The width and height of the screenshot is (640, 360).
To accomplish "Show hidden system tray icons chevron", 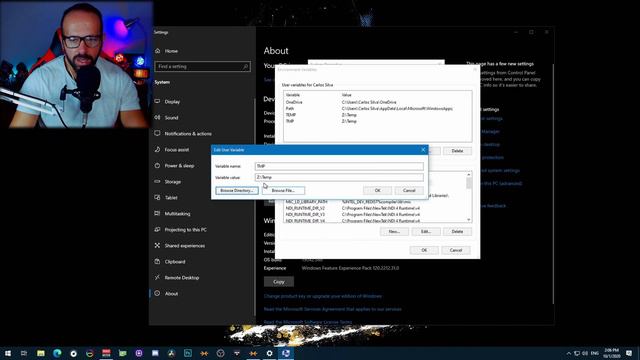I will pos(569,353).
